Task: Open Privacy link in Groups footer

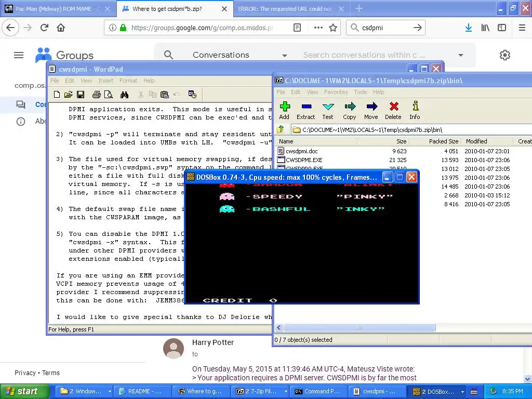Action: [25, 373]
